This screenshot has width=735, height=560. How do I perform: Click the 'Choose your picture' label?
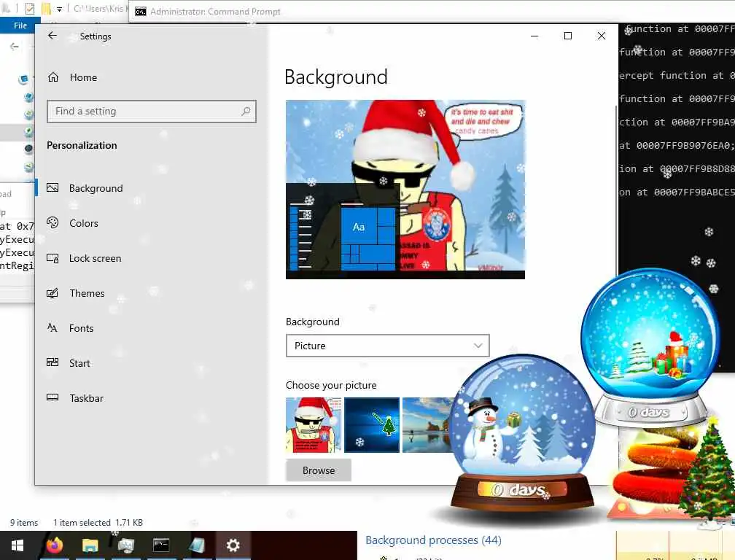click(x=331, y=385)
